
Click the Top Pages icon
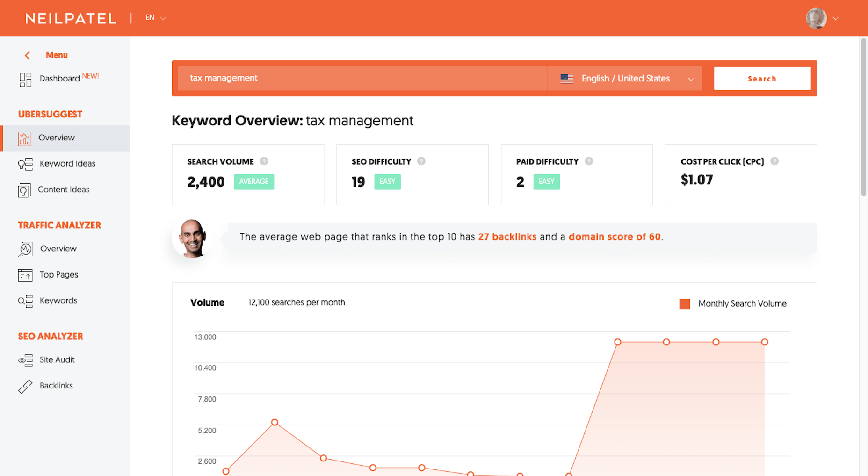pyautogui.click(x=25, y=275)
